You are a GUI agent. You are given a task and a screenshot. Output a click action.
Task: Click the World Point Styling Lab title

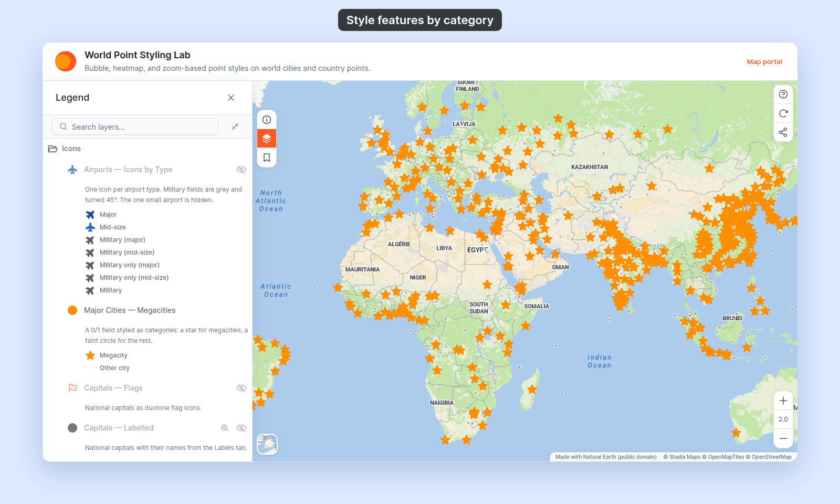(x=138, y=55)
